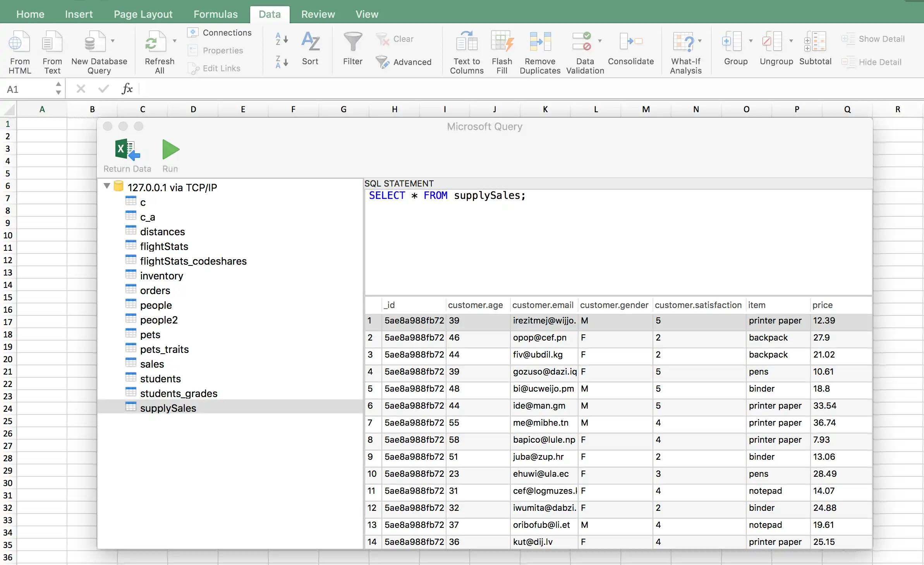
Task: Expand the 127.0.0.1 via TCP/IP tree node
Action: [108, 187]
